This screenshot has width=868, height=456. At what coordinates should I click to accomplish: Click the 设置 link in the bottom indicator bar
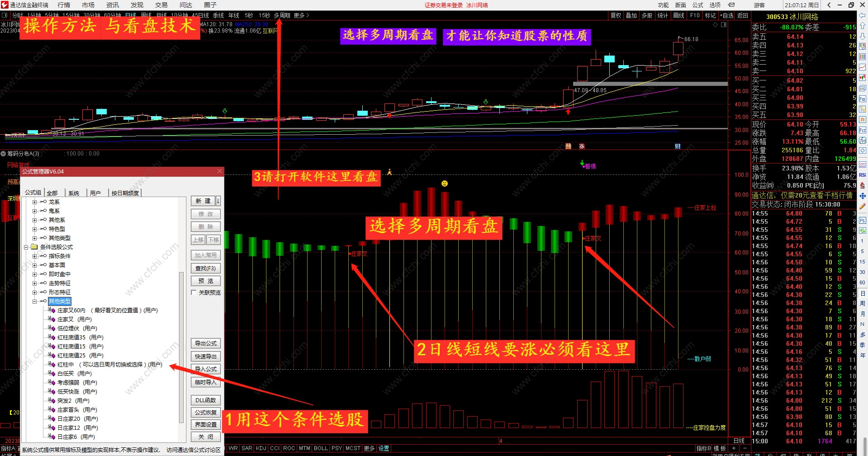point(384,448)
